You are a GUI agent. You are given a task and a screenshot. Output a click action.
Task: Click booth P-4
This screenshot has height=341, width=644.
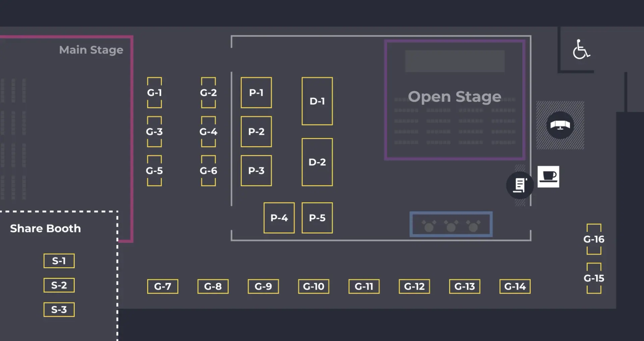coord(279,218)
